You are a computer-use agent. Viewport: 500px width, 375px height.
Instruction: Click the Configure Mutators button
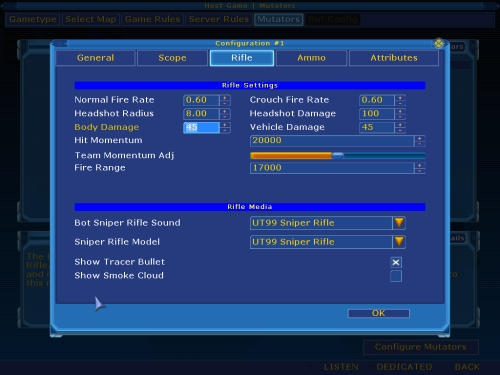pos(421,347)
